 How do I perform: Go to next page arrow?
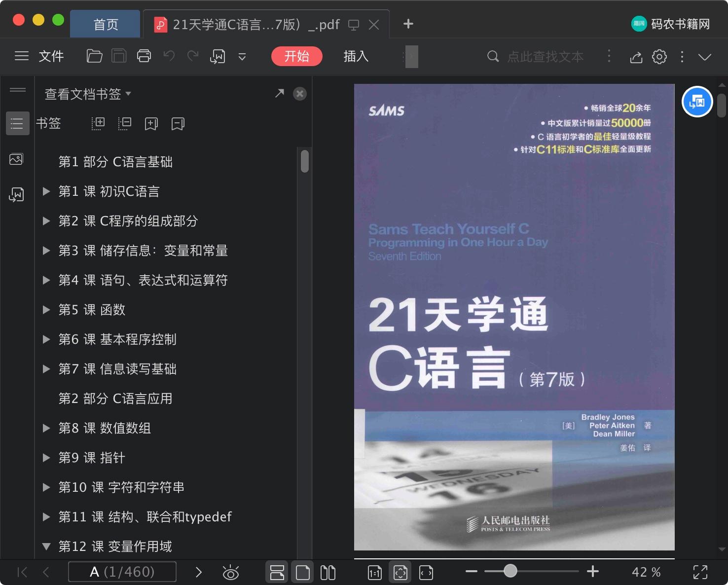[199, 572]
